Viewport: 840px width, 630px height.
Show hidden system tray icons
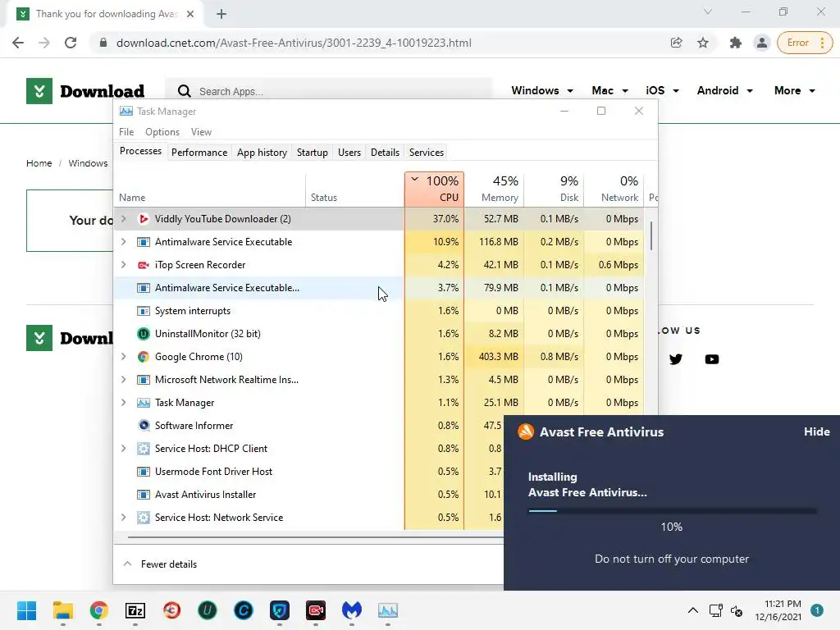tap(692, 610)
